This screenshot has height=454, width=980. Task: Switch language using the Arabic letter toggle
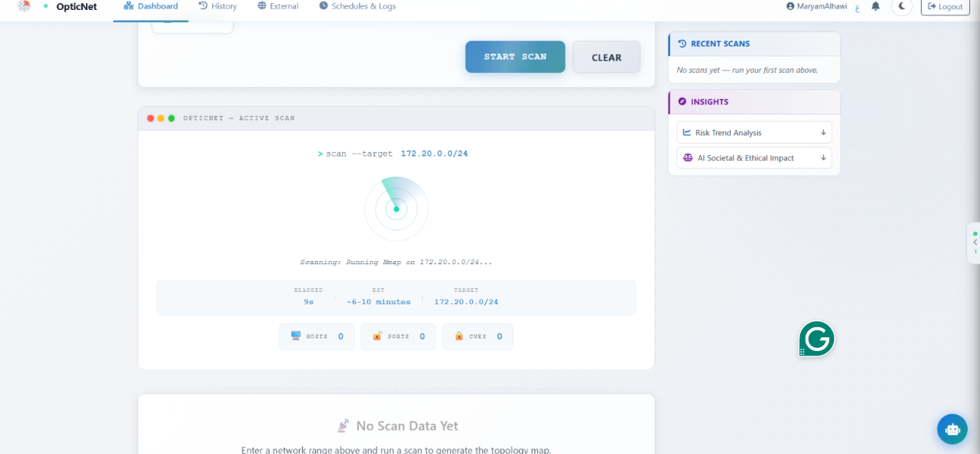click(x=858, y=7)
